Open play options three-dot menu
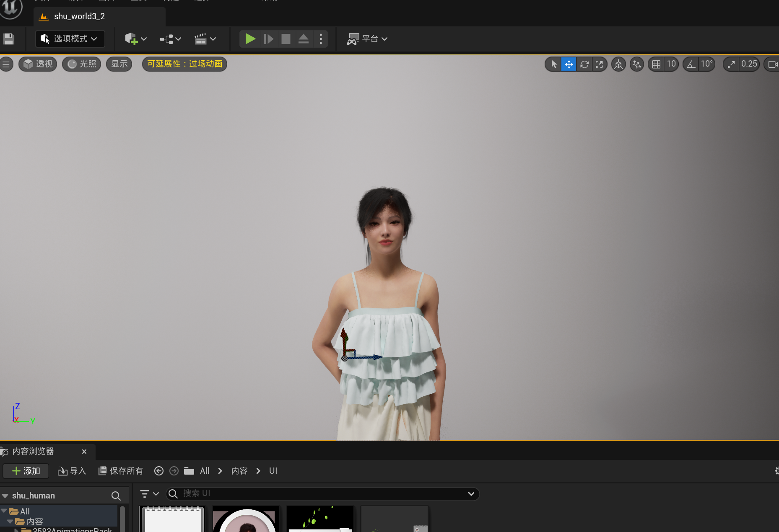The image size is (779, 532). (x=321, y=39)
